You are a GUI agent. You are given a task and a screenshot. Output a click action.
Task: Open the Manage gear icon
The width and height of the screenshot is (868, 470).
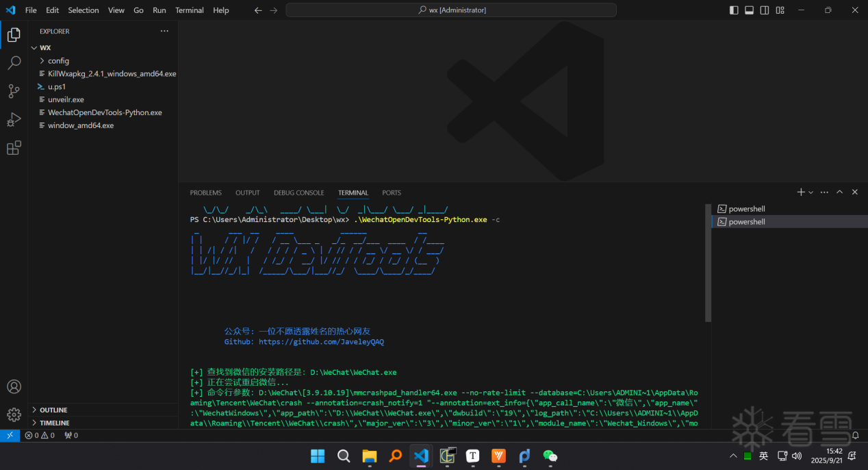[14, 415]
